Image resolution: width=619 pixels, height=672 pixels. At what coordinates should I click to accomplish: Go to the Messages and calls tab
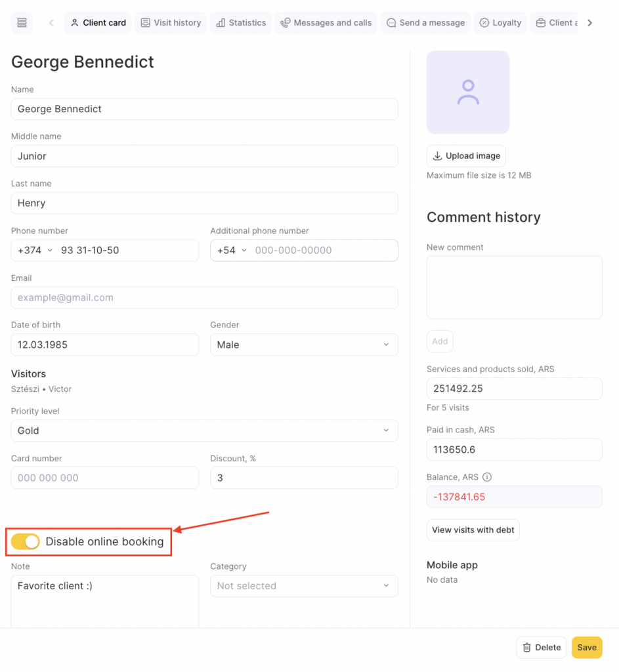[x=326, y=23]
